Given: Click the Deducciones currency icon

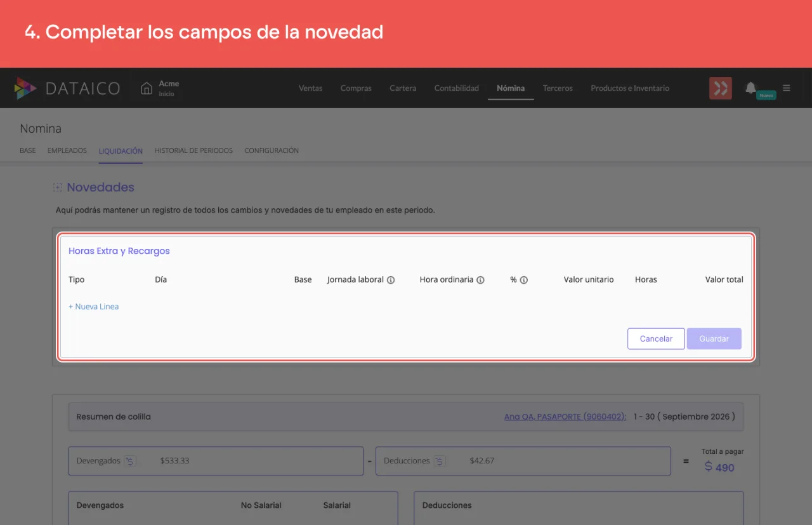Looking at the screenshot, I should click(440, 461).
